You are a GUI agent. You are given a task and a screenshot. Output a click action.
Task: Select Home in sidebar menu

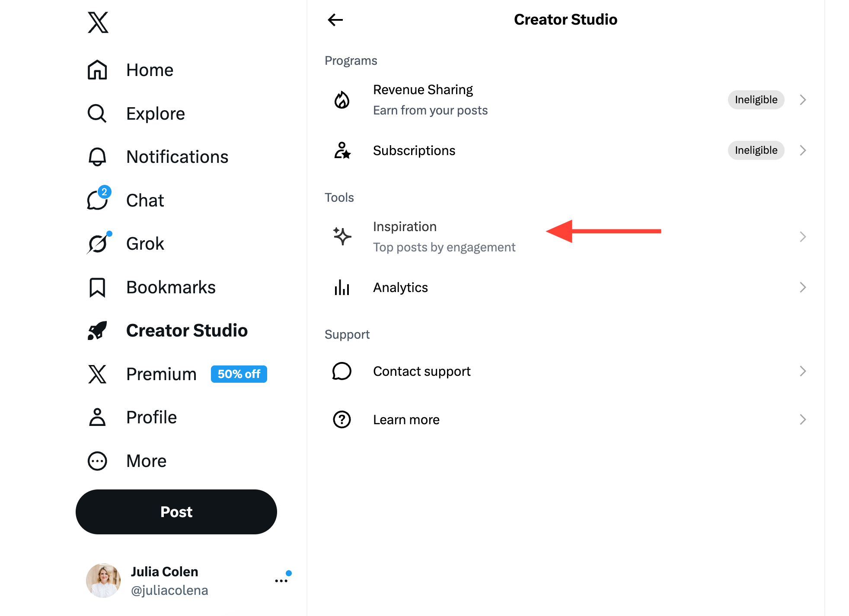coord(150,70)
